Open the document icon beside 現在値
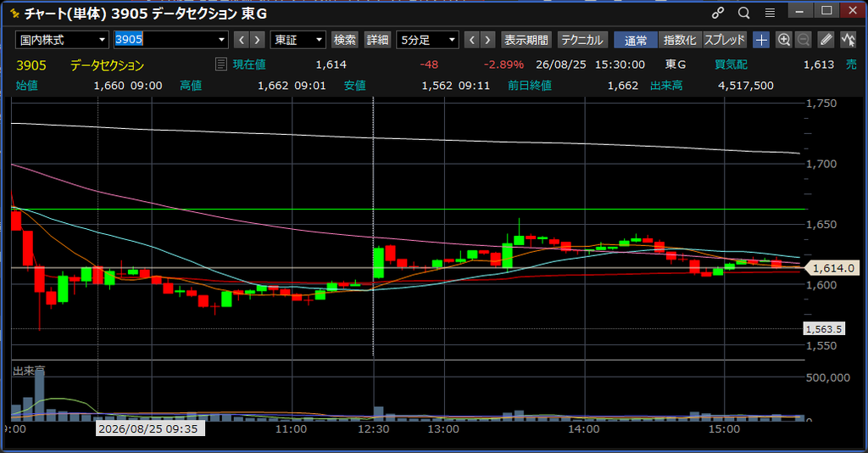The width and height of the screenshot is (868, 453). [x=221, y=64]
